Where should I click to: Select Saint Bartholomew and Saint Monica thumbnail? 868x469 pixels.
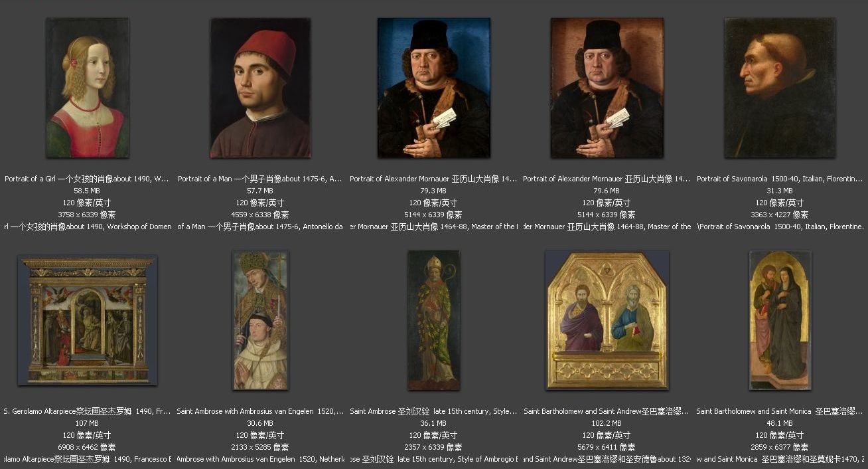click(x=780, y=320)
